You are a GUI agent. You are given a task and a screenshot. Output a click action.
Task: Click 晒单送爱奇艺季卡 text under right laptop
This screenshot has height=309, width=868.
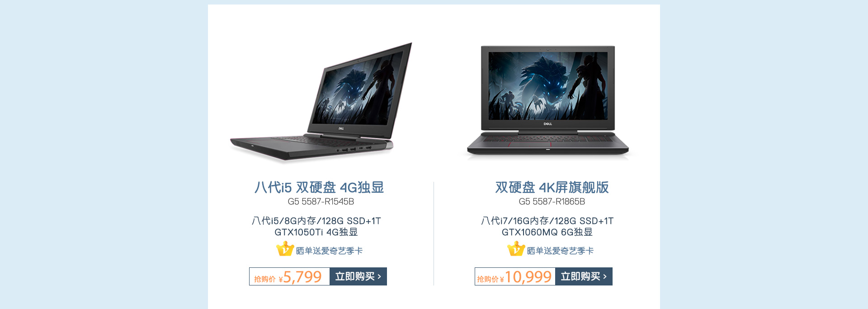tap(560, 251)
